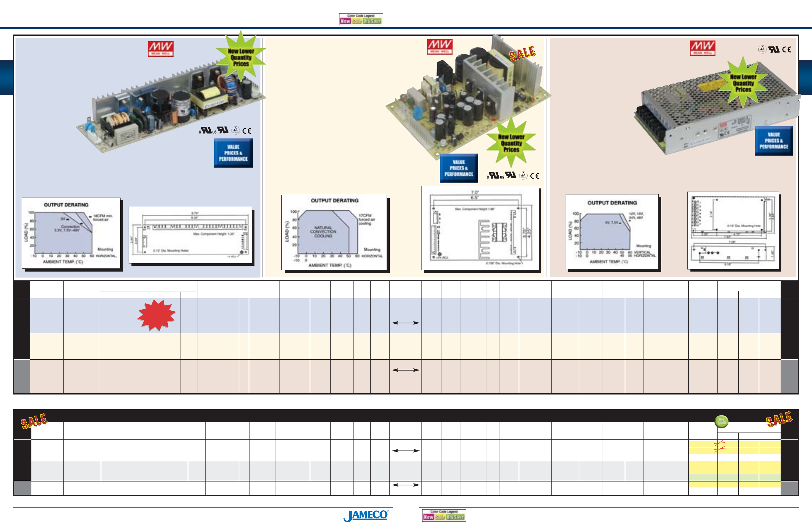Click double-headed arrow in lower table's top row
This screenshot has height=522, width=812.
point(406,451)
